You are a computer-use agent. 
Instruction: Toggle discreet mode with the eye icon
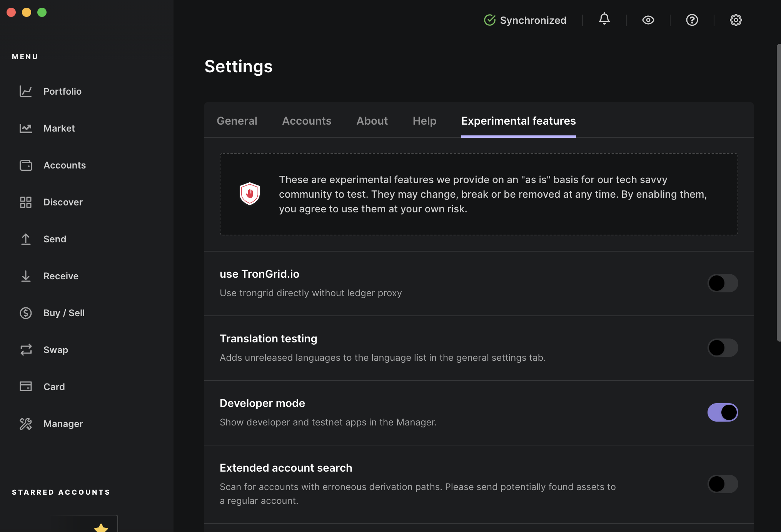pyautogui.click(x=648, y=20)
